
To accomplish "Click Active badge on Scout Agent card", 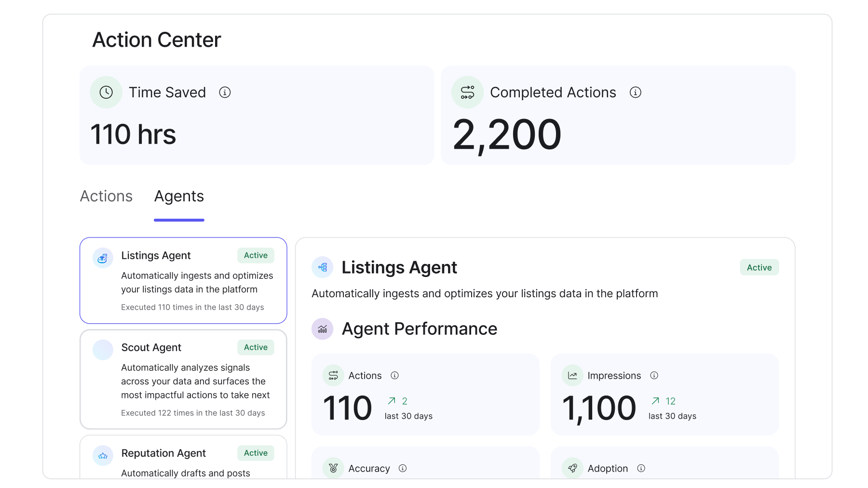I will [x=256, y=347].
